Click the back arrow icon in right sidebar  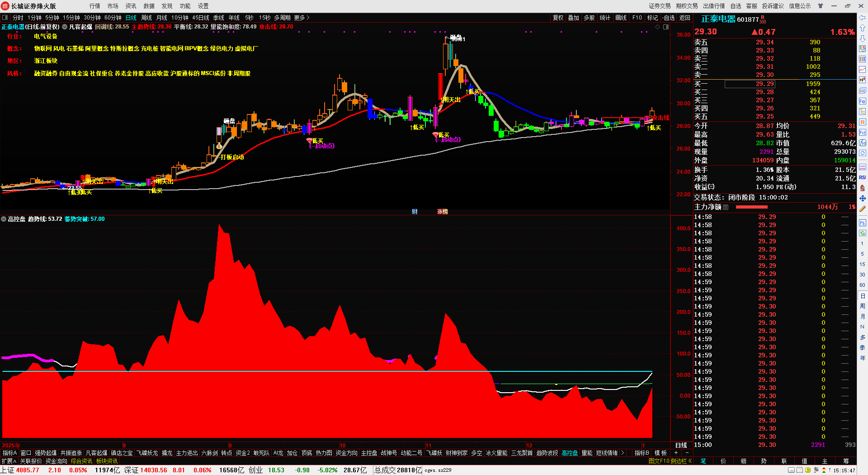click(x=863, y=18)
